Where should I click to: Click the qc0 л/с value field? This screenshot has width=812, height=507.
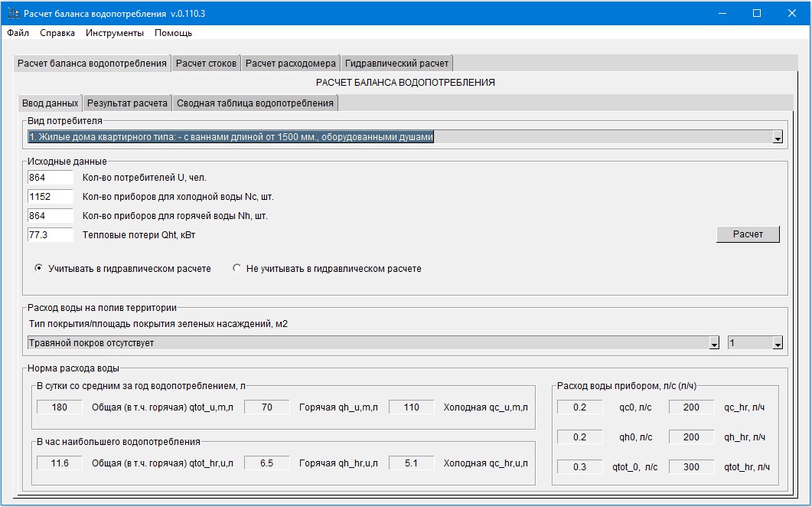pos(580,407)
